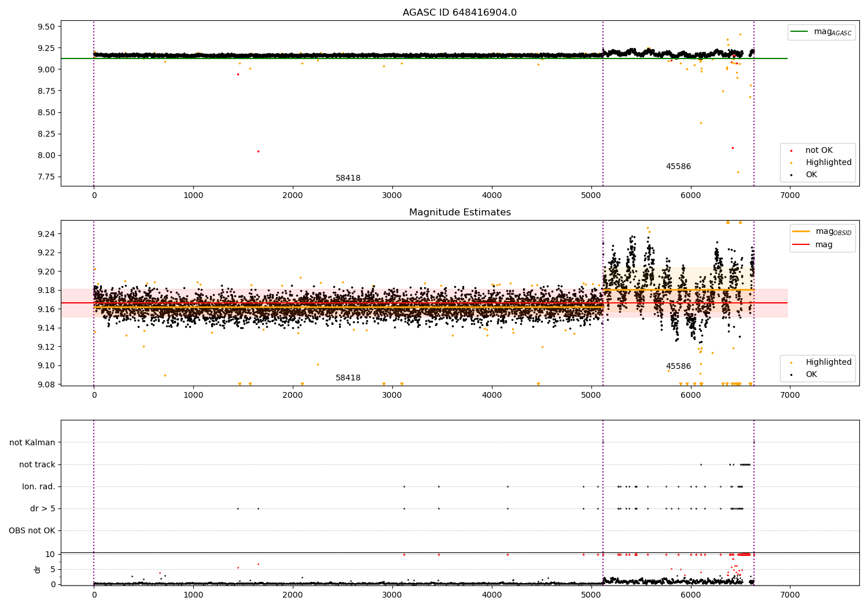Click the 6000 x-tick of Magnitude Estimates plot
Image resolution: width=868 pixels, height=608 pixels.
[x=691, y=395]
